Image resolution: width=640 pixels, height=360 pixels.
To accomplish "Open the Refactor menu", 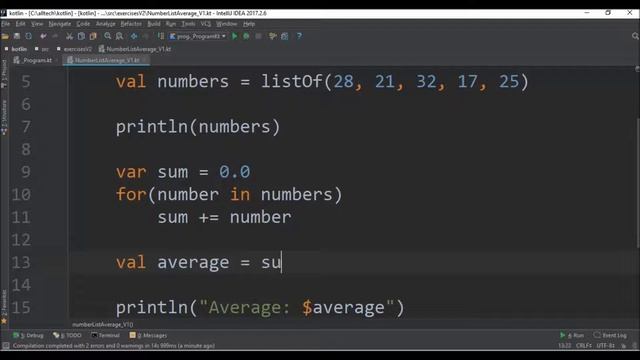I will (131, 24).
